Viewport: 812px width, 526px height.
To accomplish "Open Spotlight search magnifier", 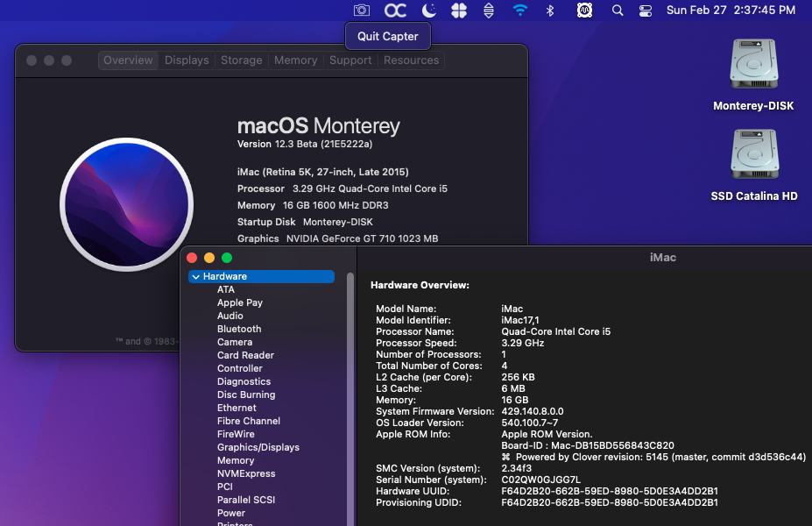I will coord(618,11).
